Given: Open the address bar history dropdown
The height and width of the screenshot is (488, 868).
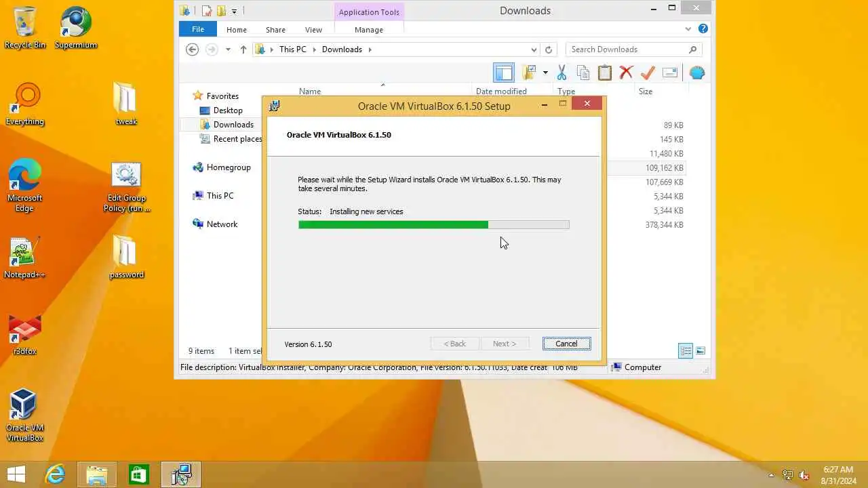Looking at the screenshot, I should coord(534,49).
